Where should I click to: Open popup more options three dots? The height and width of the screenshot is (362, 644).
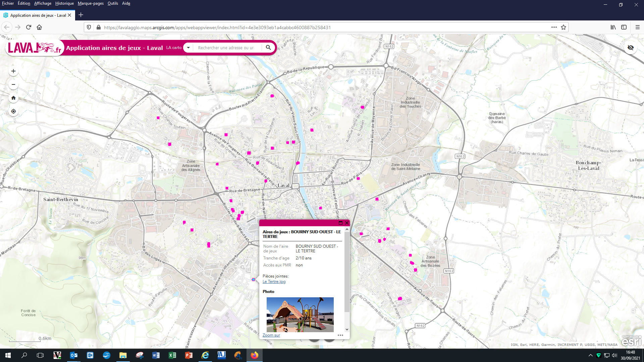[x=340, y=335]
